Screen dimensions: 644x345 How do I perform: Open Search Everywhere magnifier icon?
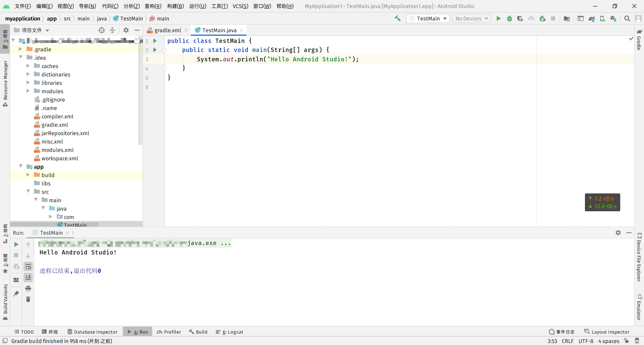(627, 18)
